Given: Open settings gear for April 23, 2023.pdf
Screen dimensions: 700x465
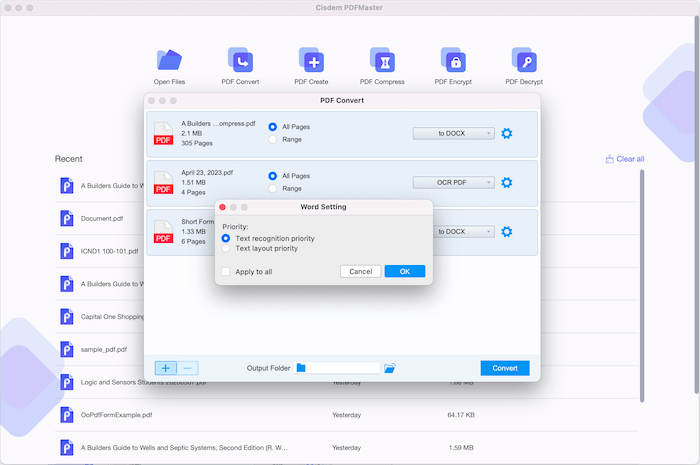Looking at the screenshot, I should click(x=507, y=183).
